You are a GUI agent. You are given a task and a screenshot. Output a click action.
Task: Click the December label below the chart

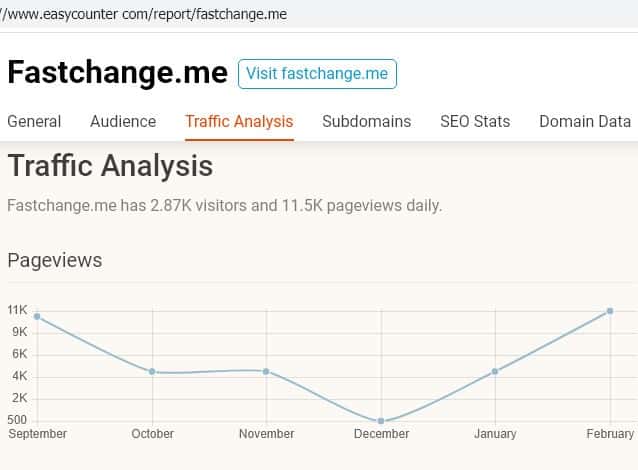click(381, 434)
